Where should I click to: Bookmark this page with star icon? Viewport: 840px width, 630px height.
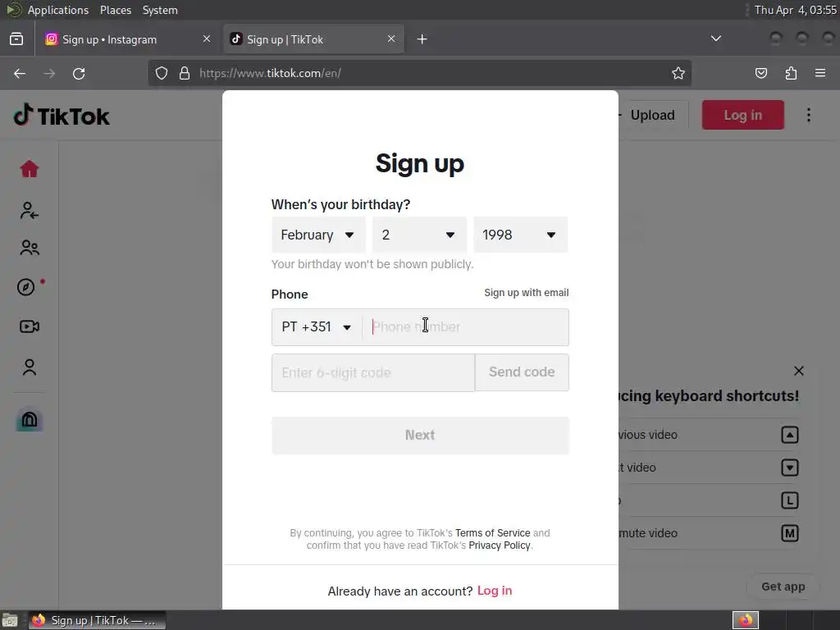(678, 73)
